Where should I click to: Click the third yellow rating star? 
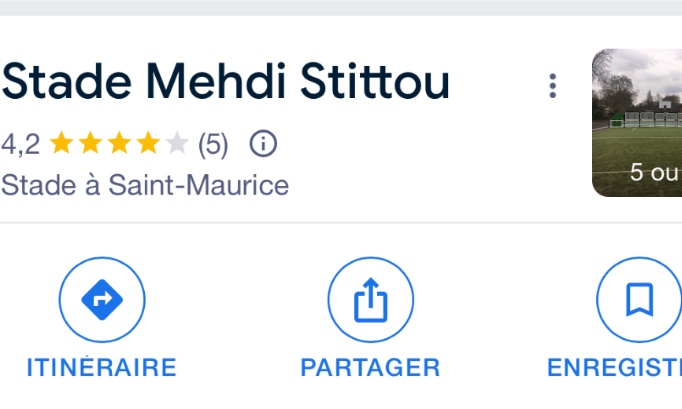pos(119,145)
